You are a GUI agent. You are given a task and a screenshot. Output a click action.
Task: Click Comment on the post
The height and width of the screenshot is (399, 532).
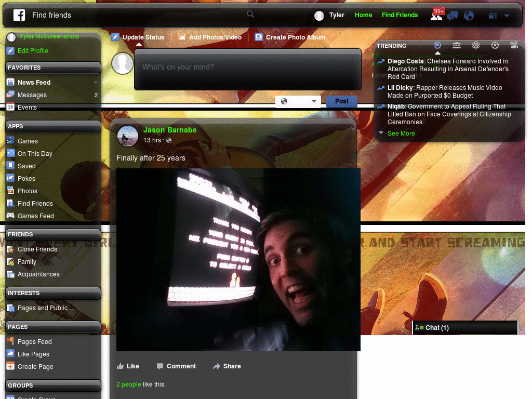point(176,366)
